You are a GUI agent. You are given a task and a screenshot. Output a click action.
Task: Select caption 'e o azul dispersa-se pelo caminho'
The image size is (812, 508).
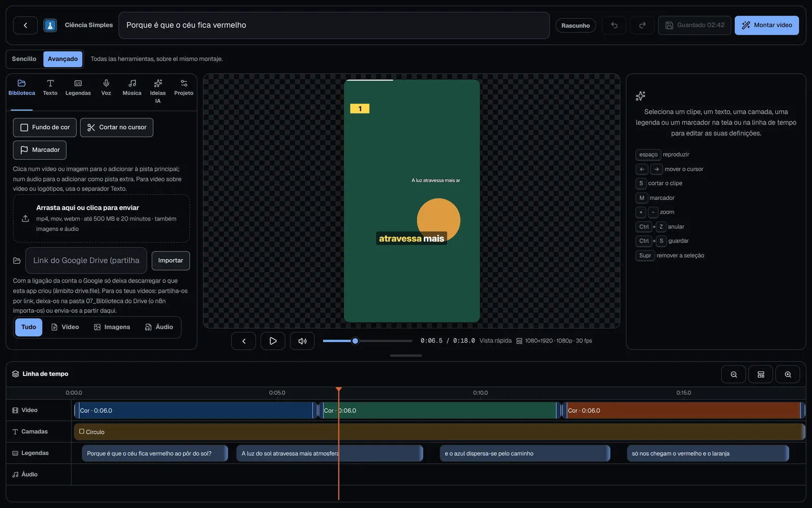coord(525,454)
